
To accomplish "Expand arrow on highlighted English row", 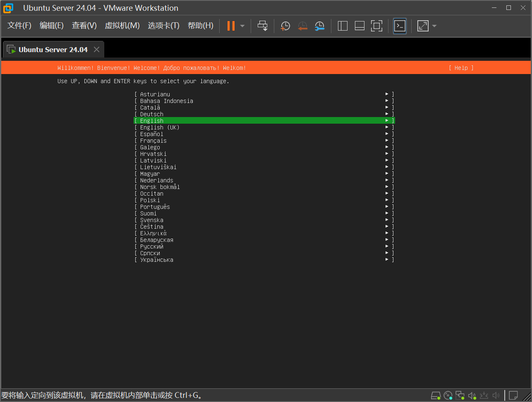I will coord(387,121).
